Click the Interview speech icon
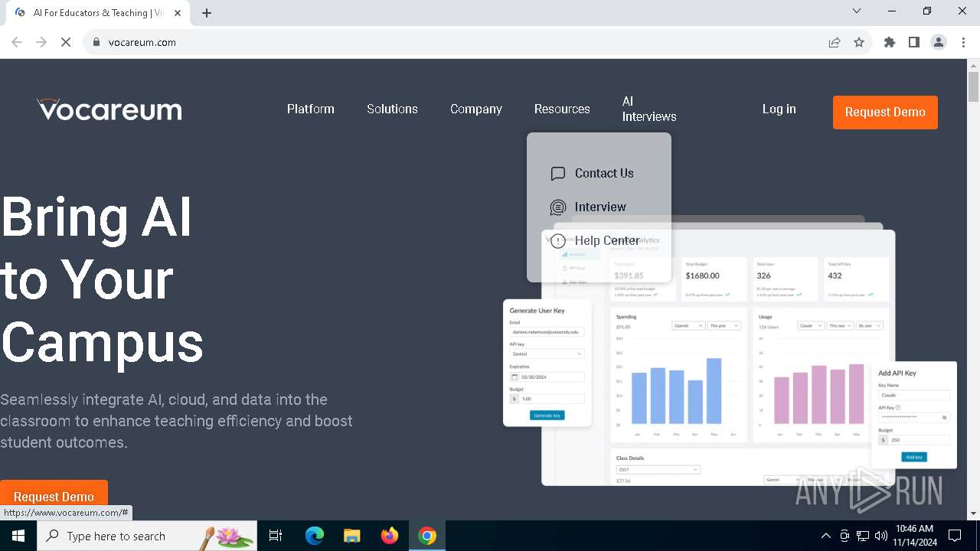980x551 pixels. coord(558,207)
